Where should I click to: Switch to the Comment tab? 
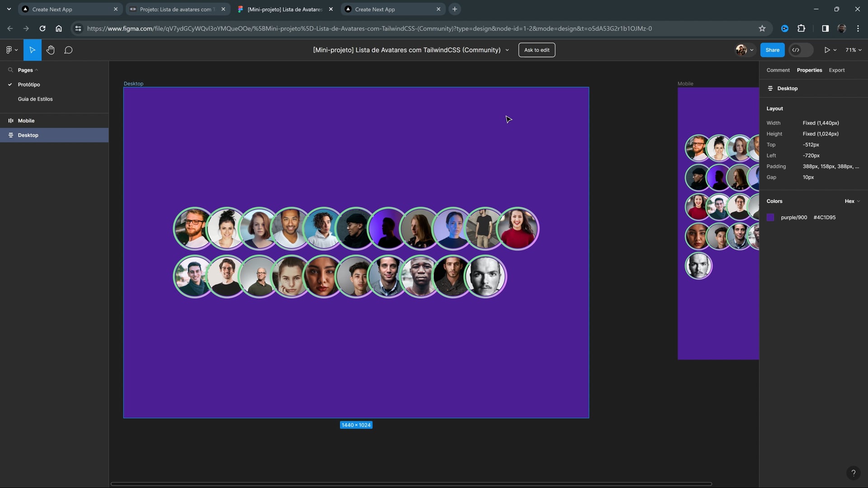778,70
